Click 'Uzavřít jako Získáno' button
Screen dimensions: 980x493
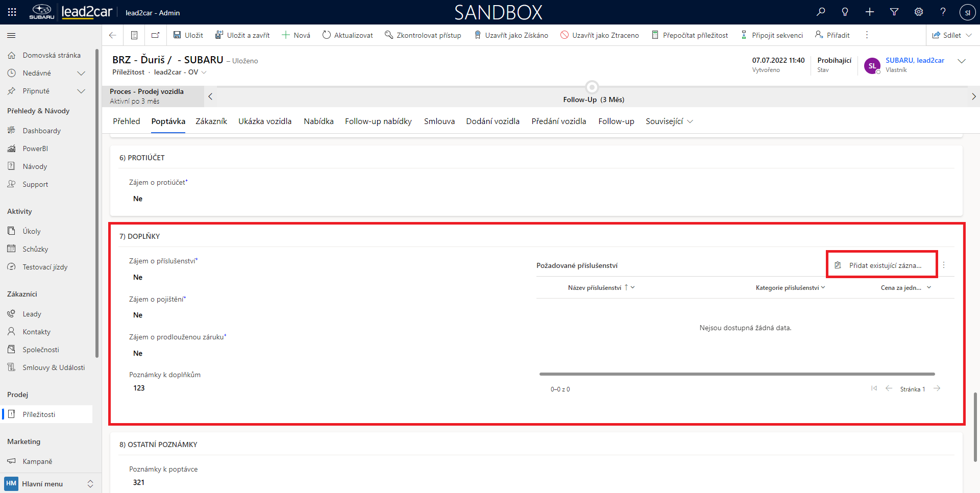coord(511,35)
